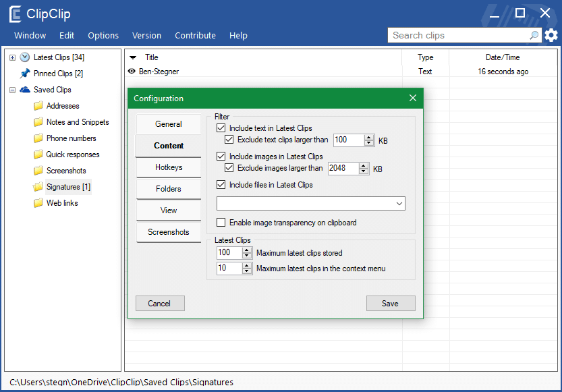Screen dimensions: 562x392
Task: Click the settings gear icon
Action: [x=551, y=35]
